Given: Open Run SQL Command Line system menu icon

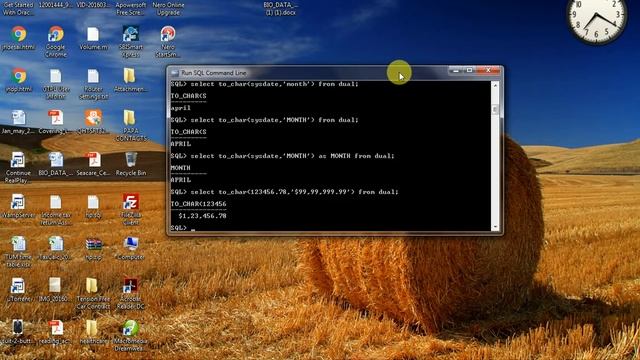Looking at the screenshot, I should [175, 73].
